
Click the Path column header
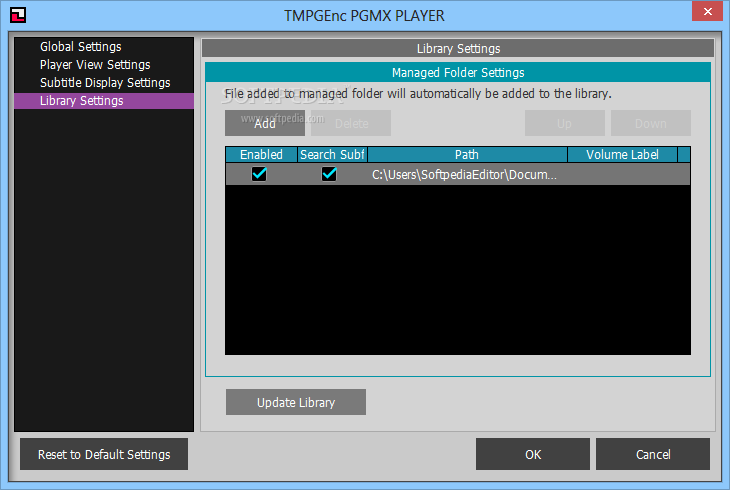pos(467,155)
